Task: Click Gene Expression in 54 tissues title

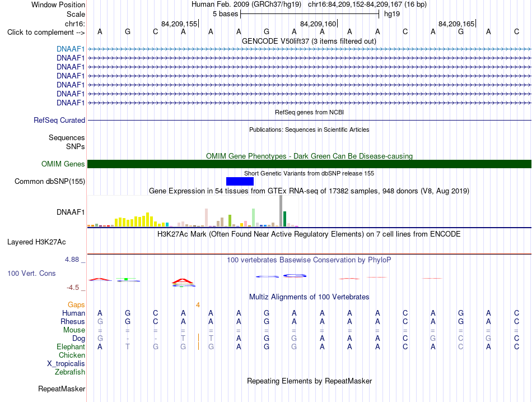Action: point(309,191)
